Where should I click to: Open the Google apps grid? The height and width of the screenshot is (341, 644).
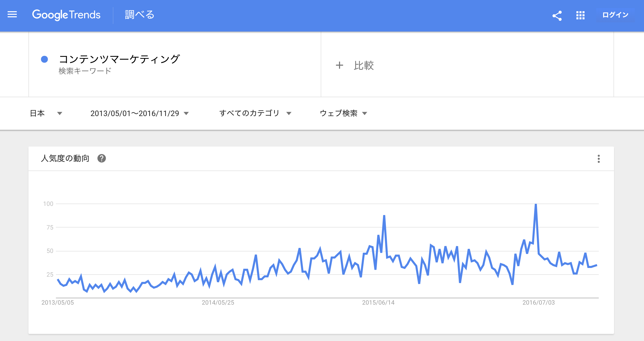click(x=580, y=15)
